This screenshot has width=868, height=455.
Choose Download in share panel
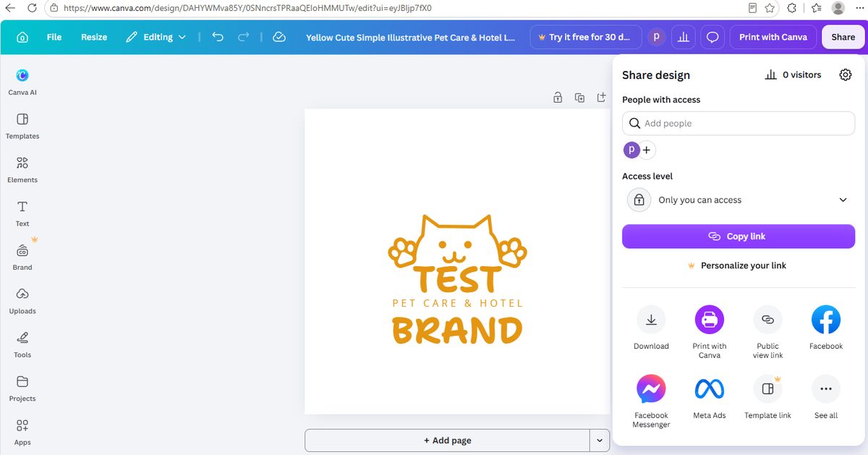pos(651,328)
